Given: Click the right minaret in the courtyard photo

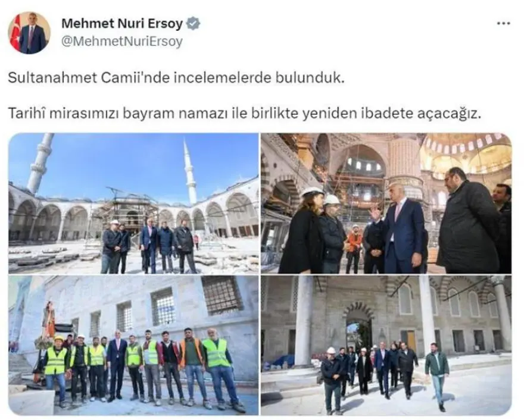Looking at the screenshot, I should point(190,171).
